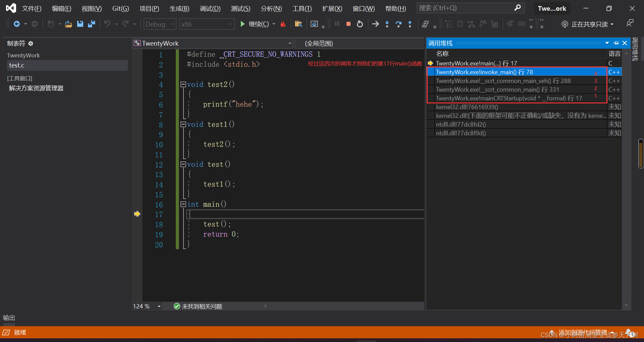Stop debugging with the red square
The width and height of the screenshot is (644, 342).
tap(348, 24)
